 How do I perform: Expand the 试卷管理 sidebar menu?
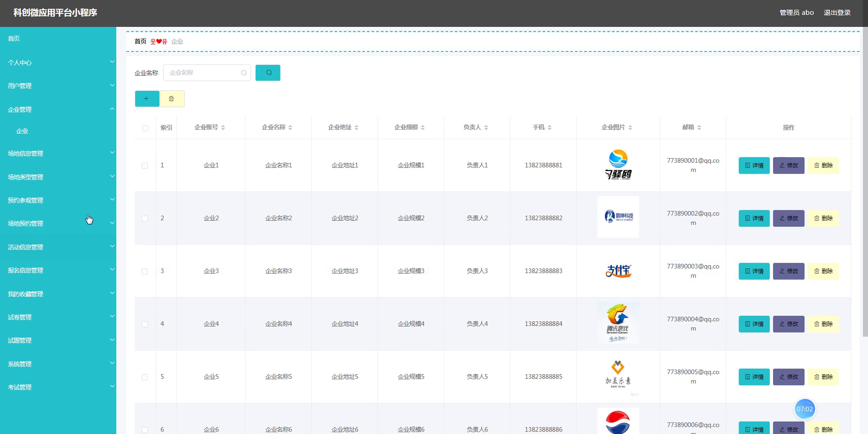click(x=58, y=317)
